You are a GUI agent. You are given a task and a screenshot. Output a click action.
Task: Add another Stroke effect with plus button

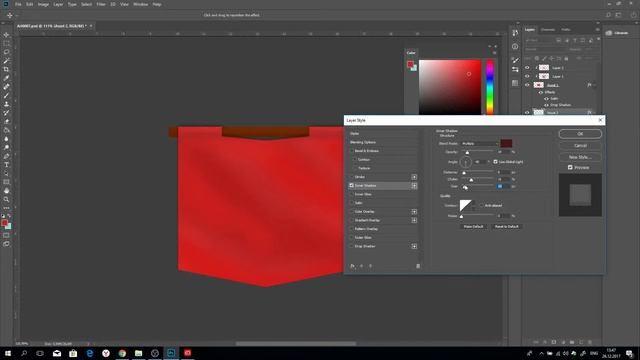[414, 177]
